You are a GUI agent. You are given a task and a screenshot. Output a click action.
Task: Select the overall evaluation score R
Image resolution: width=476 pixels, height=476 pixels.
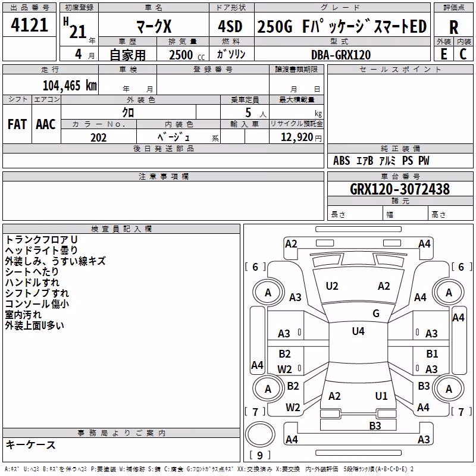coord(453,27)
